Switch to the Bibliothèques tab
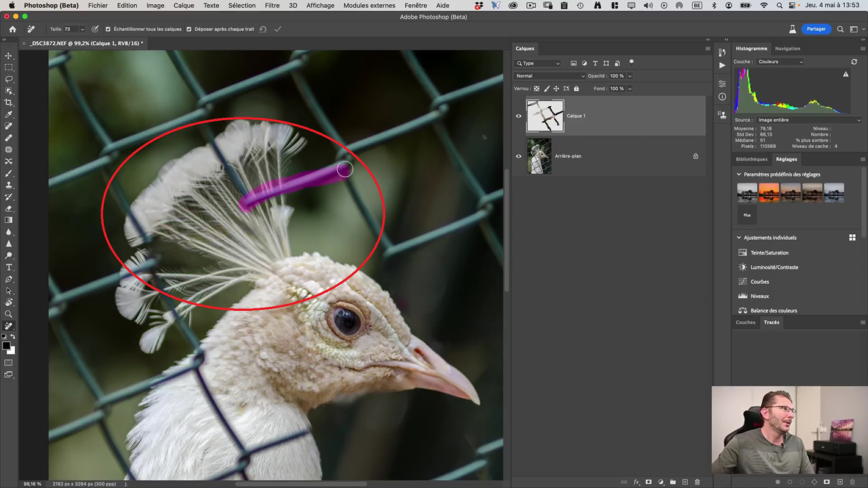 pyautogui.click(x=751, y=159)
